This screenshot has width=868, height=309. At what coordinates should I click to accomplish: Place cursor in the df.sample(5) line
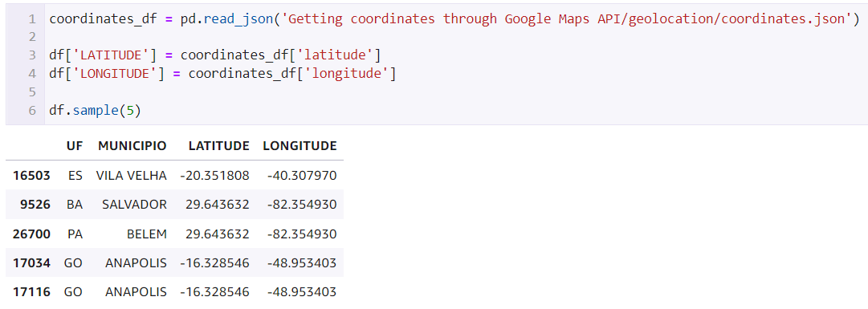96,110
